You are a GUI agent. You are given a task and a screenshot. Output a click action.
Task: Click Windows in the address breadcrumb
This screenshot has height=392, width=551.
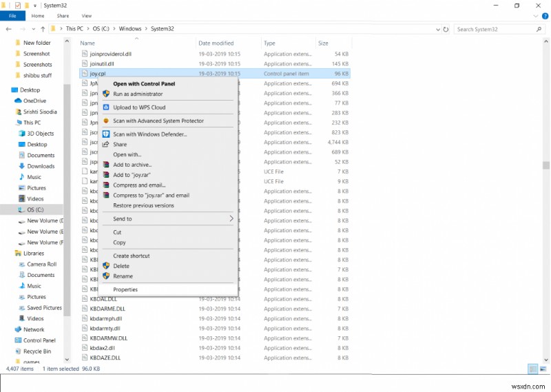pyautogui.click(x=130, y=29)
